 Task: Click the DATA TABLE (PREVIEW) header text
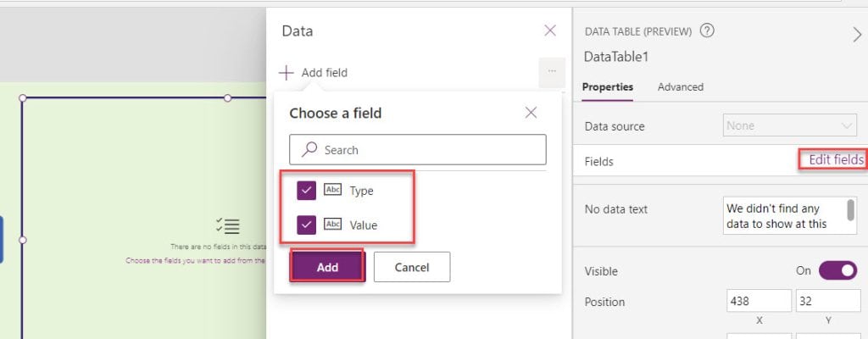pyautogui.click(x=638, y=31)
